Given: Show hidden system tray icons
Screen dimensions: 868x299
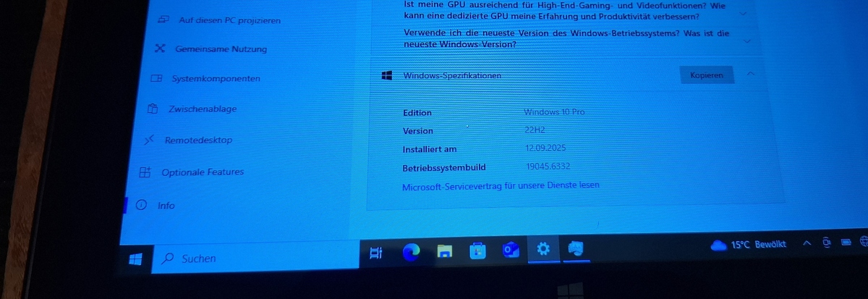Looking at the screenshot, I should coord(807,244).
